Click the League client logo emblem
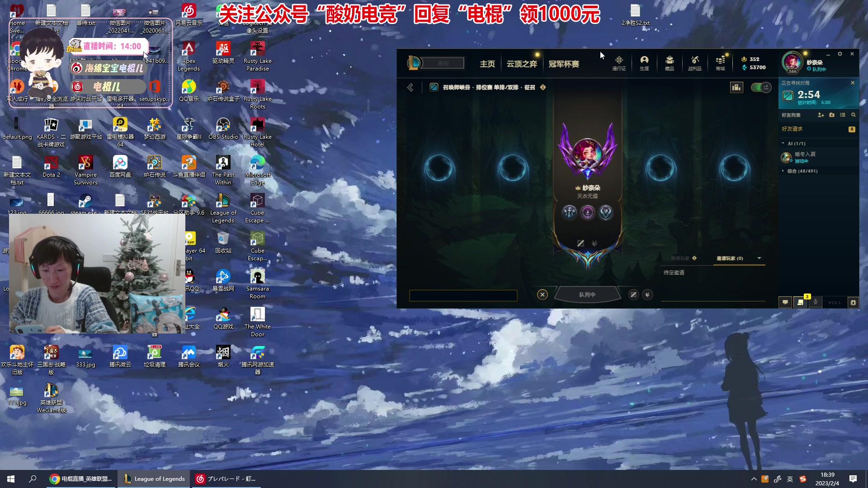868x488 pixels. tap(414, 63)
